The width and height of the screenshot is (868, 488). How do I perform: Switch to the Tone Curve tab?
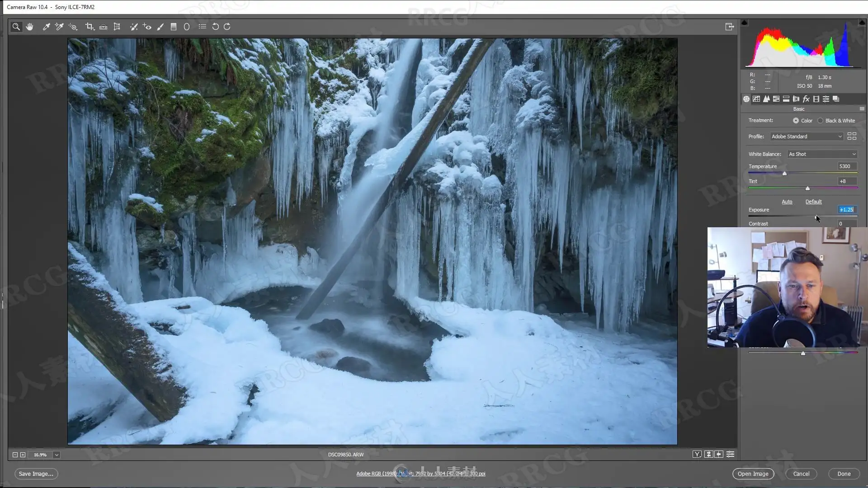coord(756,99)
